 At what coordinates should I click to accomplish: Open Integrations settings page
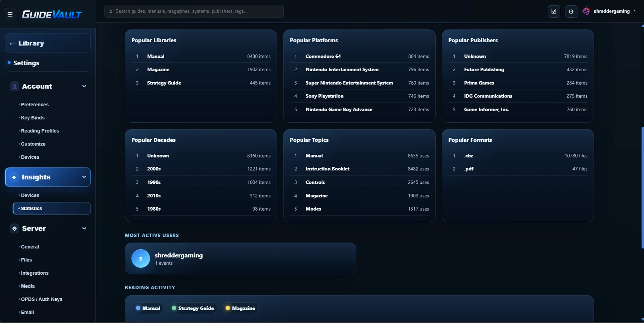pos(35,273)
